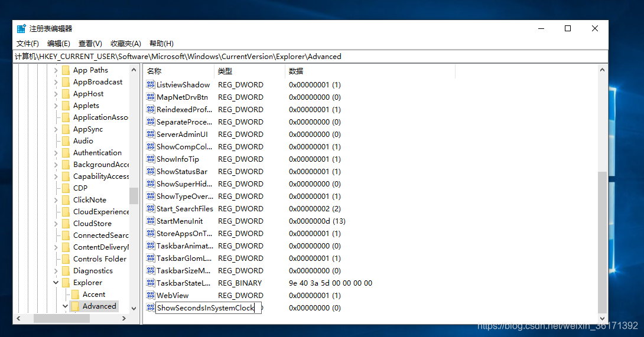Select the BackgroundAcce tree item
Screen dimensions: 644x337
(x=101, y=165)
